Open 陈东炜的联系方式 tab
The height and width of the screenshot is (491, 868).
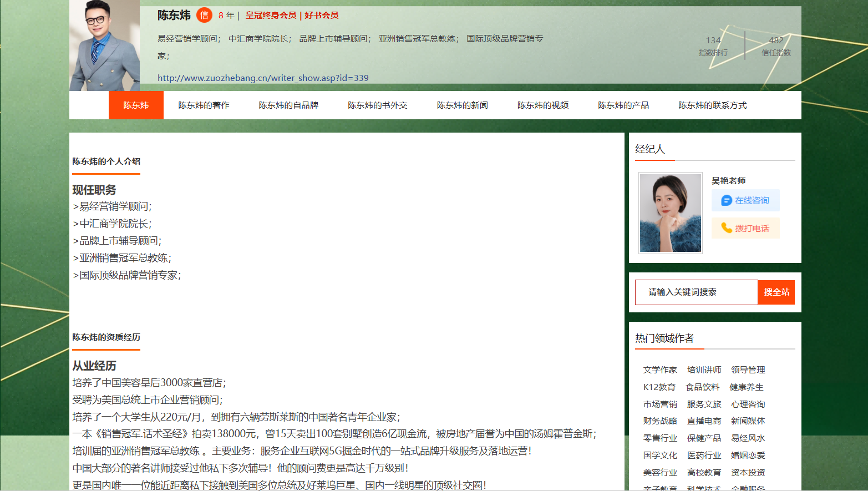click(713, 105)
